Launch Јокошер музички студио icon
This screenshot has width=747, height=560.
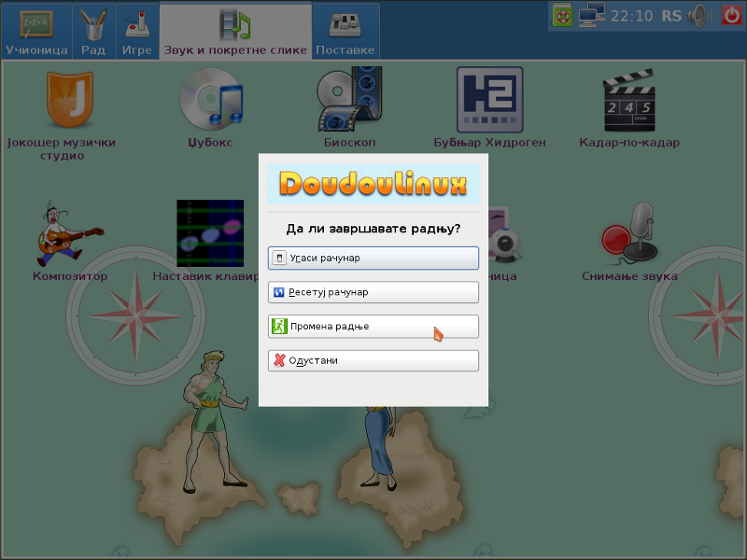click(69, 100)
